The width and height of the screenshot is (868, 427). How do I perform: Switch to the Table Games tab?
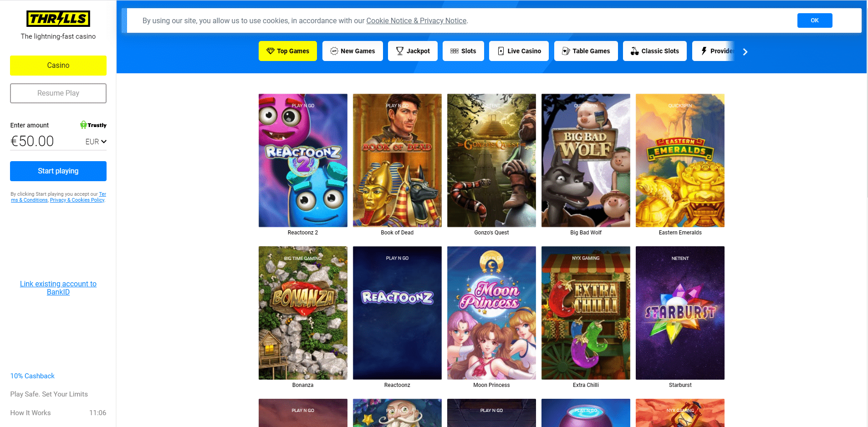coord(586,51)
